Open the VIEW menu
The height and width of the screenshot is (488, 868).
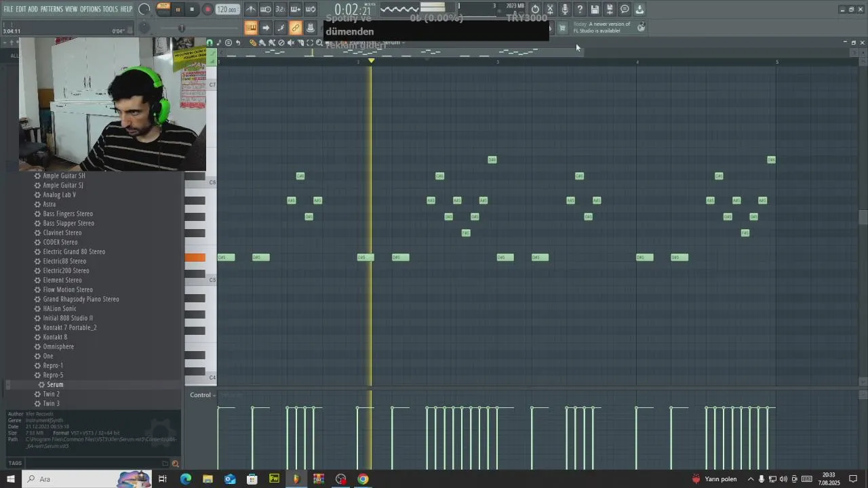[x=71, y=9]
